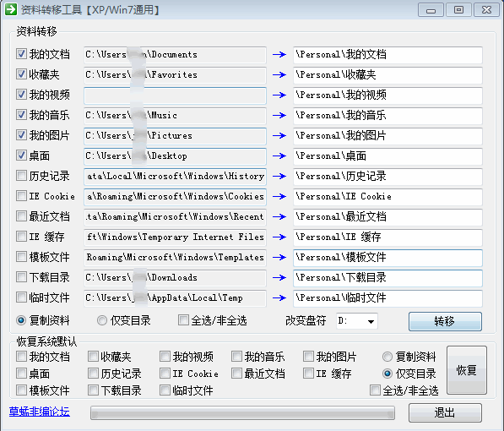
Task: Close the 资料转移工具 window
Action: (x=486, y=10)
